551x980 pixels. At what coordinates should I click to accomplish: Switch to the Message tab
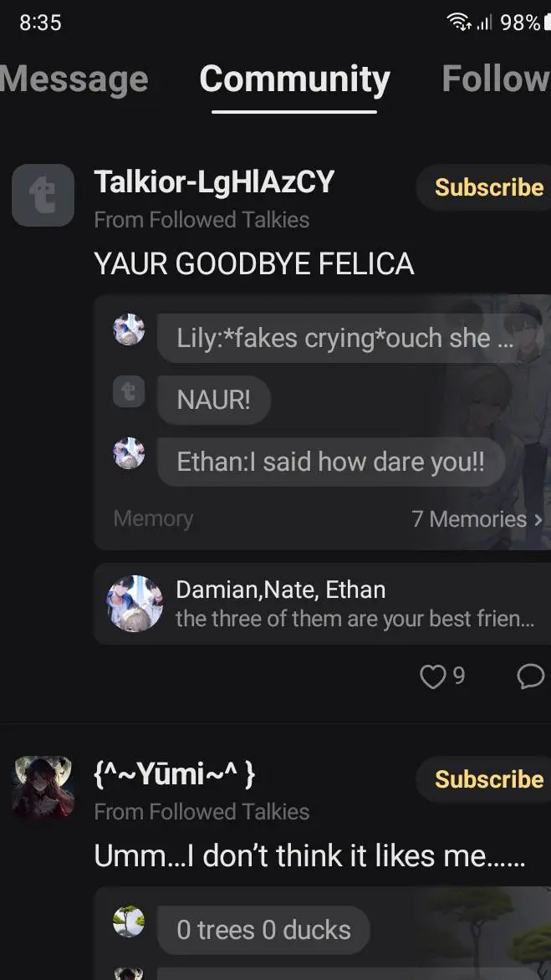(x=74, y=79)
